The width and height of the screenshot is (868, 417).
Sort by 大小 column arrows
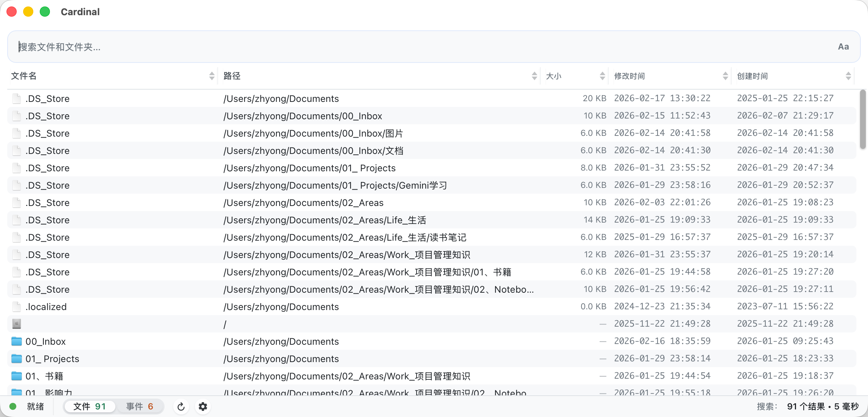pos(602,76)
